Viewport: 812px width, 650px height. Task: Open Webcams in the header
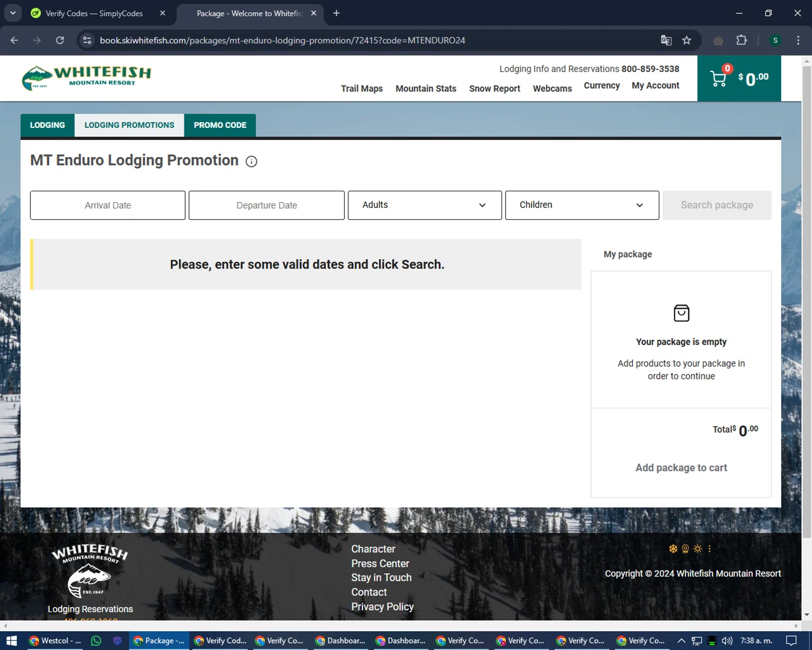pos(552,88)
